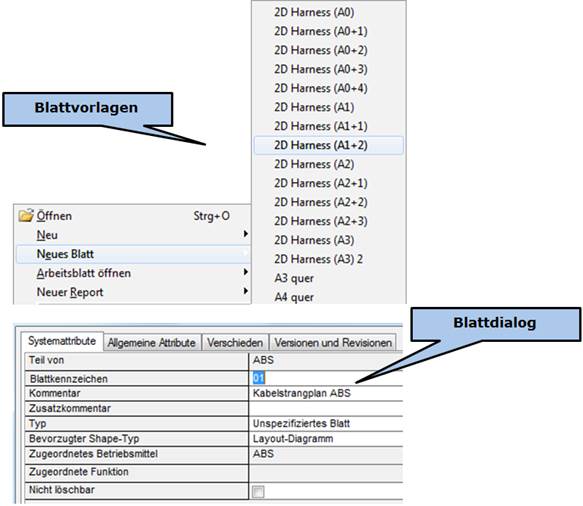Open the Verschieden tab
Screen dimensions: 583x506
click(235, 342)
